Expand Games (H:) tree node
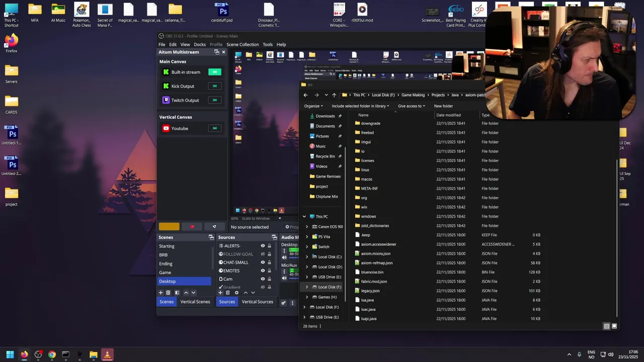644x362 pixels. (x=307, y=297)
